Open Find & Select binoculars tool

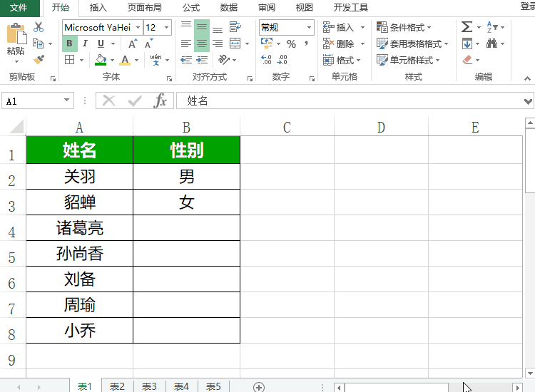(492, 43)
